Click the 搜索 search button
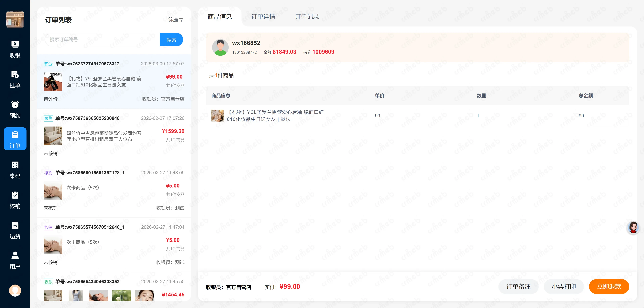The image size is (644, 308). (171, 40)
